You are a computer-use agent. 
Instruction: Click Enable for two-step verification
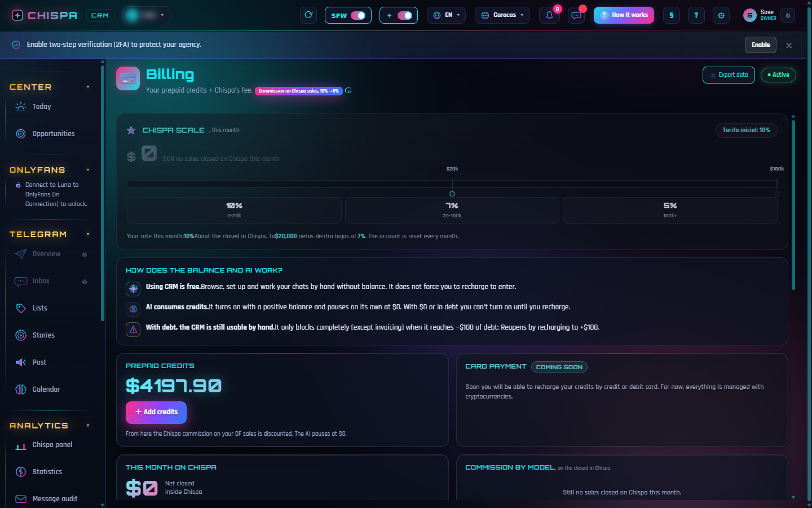(761, 45)
